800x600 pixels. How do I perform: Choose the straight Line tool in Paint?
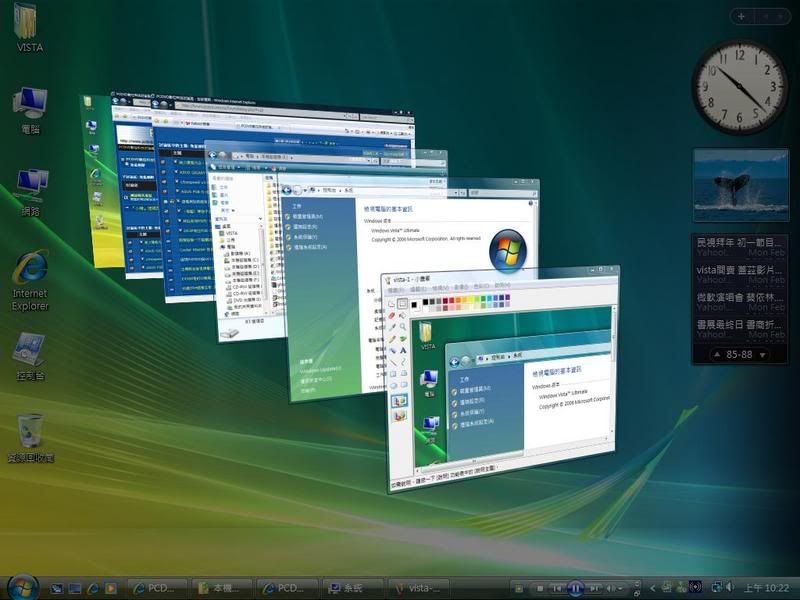393,362
